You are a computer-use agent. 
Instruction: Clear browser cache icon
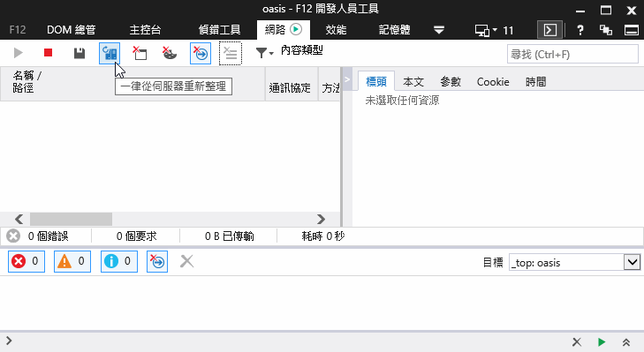click(x=140, y=53)
